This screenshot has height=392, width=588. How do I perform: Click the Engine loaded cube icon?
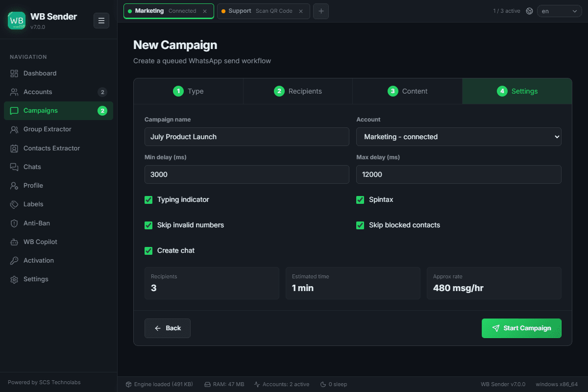[128, 384]
